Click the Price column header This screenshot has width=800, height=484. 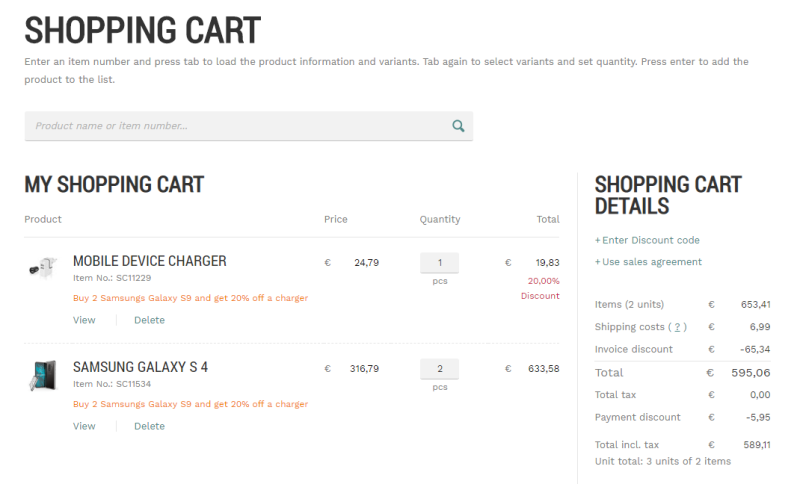[336, 219]
